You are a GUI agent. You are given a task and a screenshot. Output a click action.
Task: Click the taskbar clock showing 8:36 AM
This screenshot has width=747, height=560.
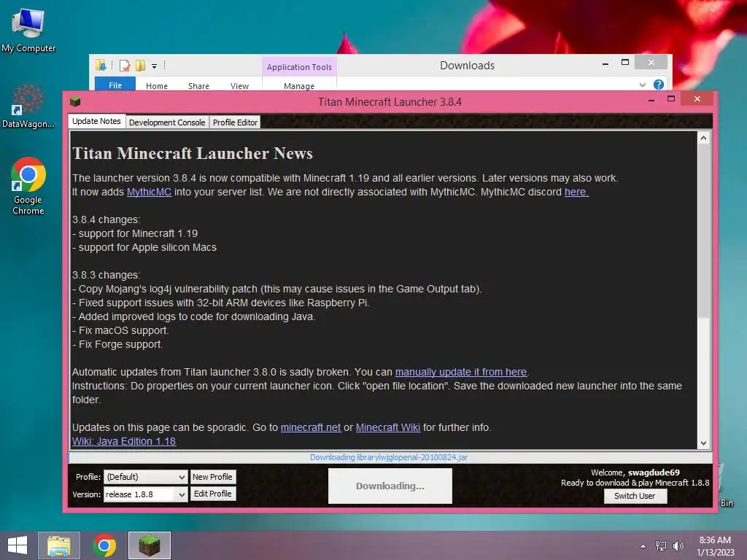715,546
